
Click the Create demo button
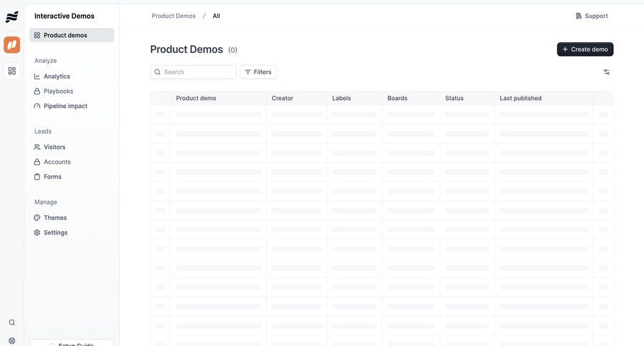coord(585,49)
